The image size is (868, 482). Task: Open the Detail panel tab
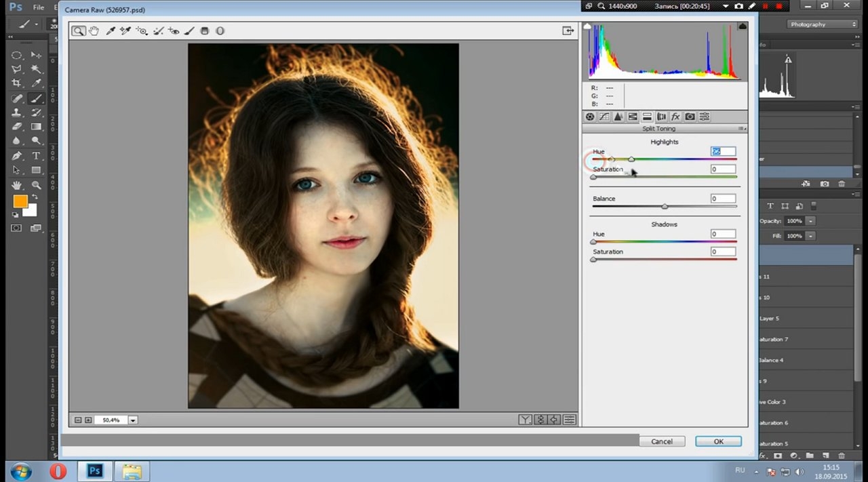tap(618, 117)
